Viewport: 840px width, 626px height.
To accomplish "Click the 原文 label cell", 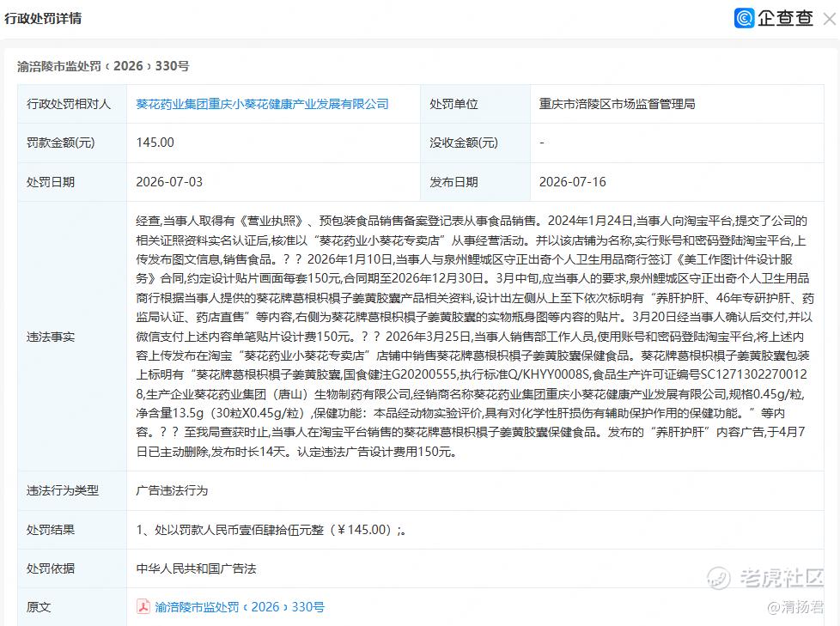I will click(x=72, y=607).
